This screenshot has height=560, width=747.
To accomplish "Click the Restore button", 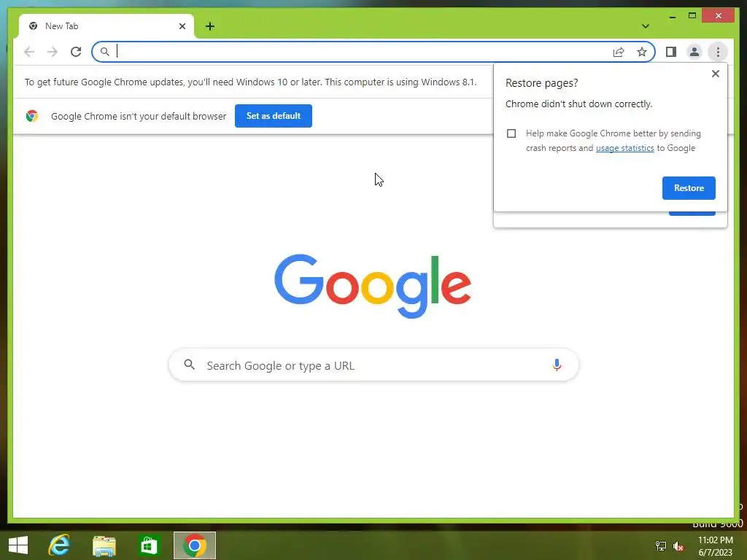I will (689, 188).
